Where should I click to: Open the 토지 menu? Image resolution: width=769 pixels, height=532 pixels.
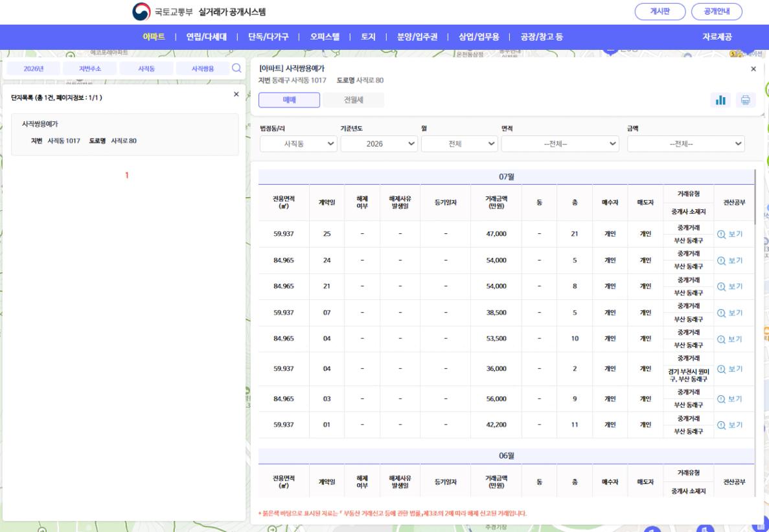pyautogui.click(x=369, y=37)
